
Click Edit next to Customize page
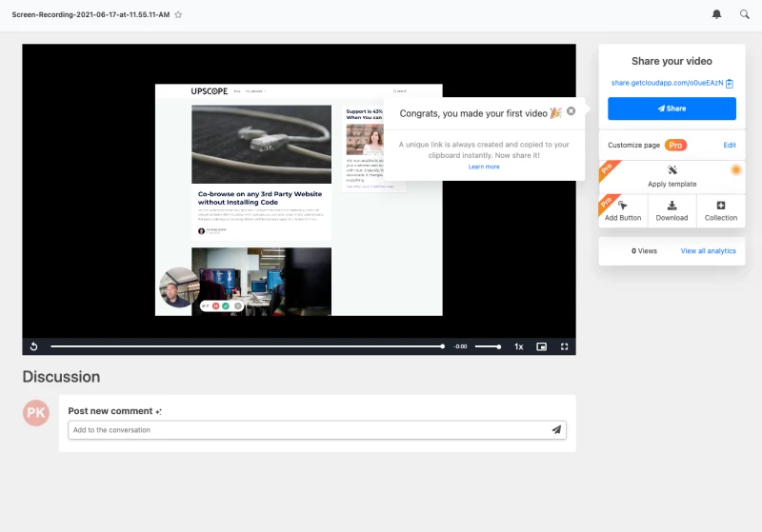(730, 145)
